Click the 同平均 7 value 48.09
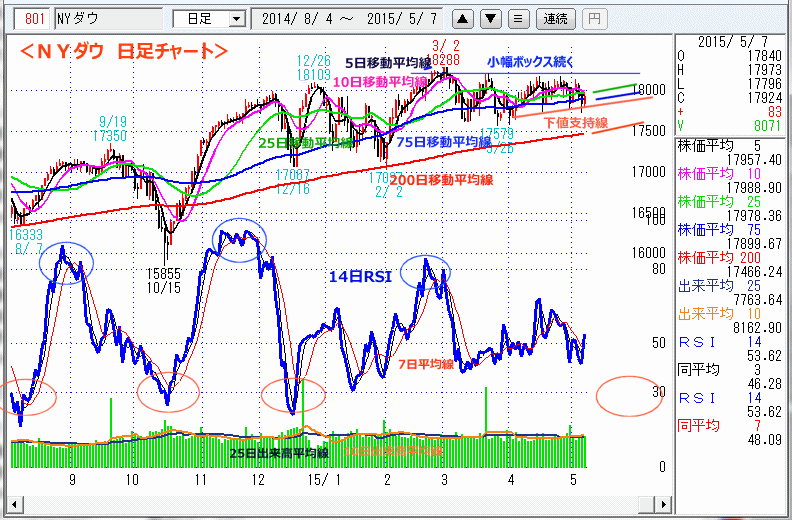792x520 pixels. coord(765,440)
